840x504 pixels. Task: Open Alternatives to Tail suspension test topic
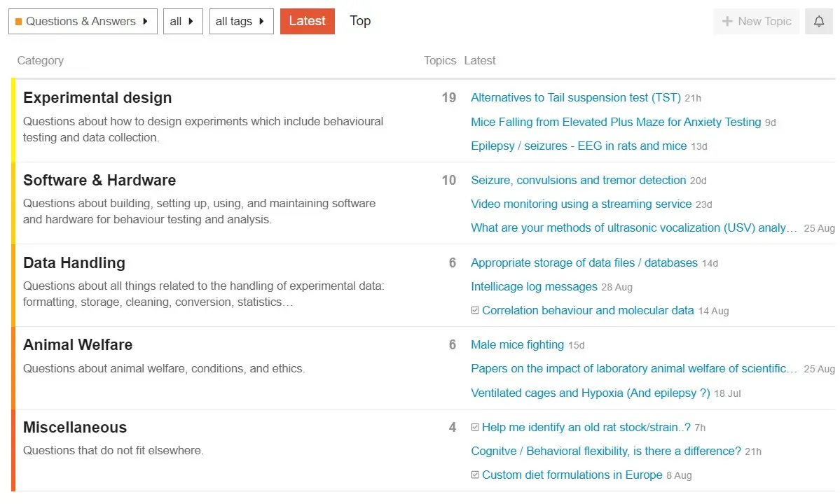click(575, 98)
